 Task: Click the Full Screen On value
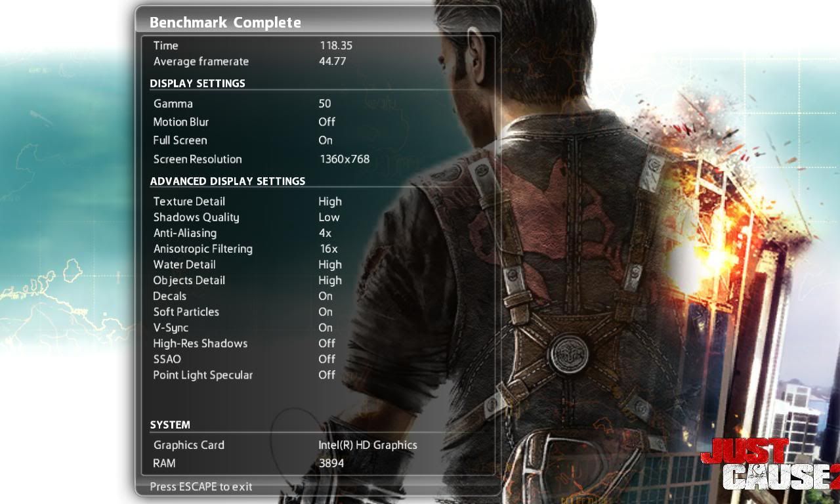[x=325, y=140]
